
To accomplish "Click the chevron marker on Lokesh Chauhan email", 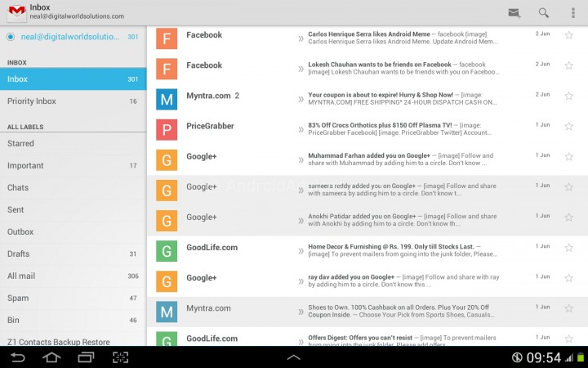I will click(301, 69).
